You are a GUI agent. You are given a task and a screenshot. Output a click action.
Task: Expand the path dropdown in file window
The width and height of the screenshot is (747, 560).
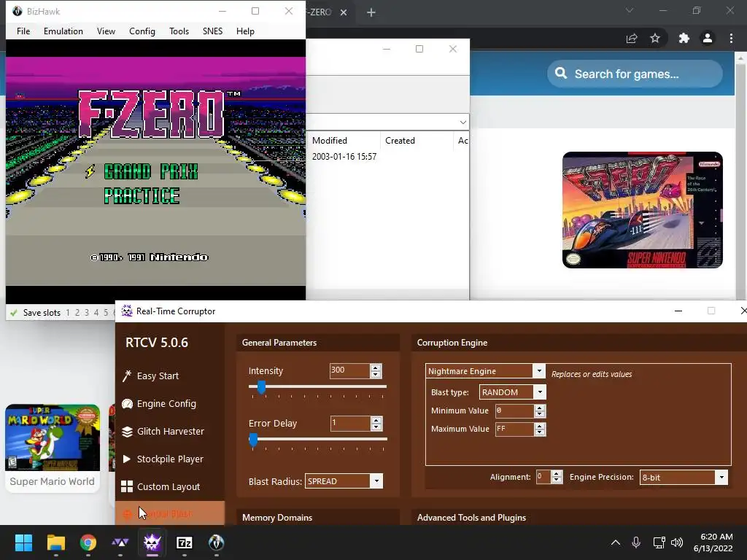point(462,122)
